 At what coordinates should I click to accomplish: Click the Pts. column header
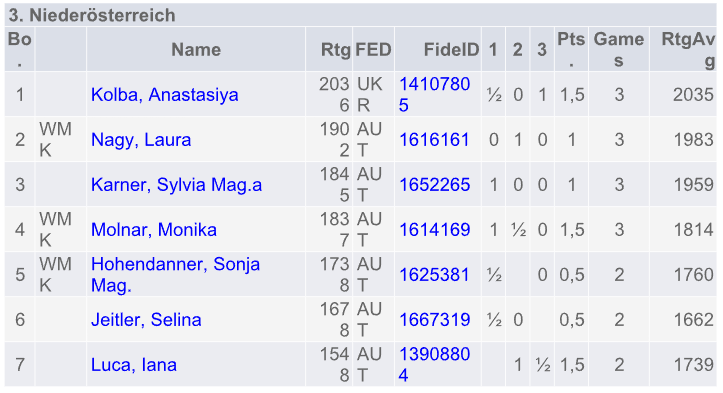coord(571,49)
